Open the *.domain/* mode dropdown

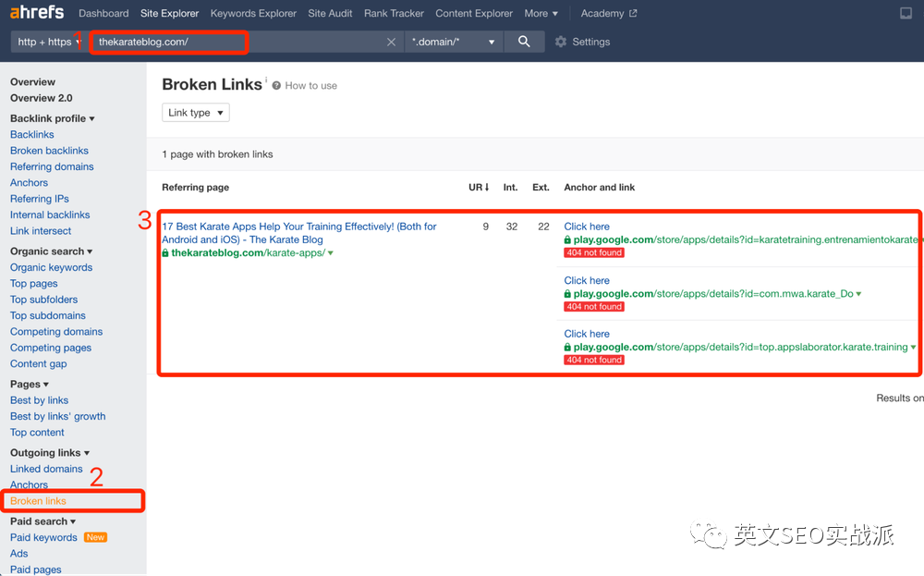click(453, 42)
